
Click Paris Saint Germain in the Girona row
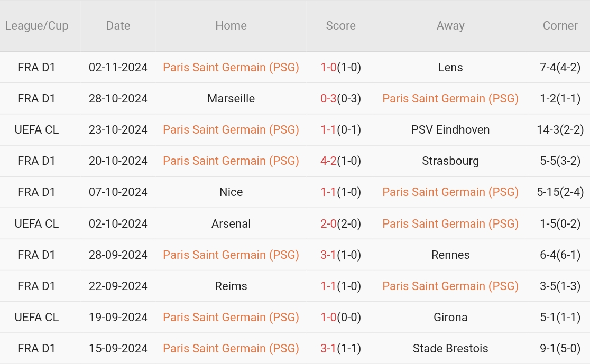(x=231, y=317)
